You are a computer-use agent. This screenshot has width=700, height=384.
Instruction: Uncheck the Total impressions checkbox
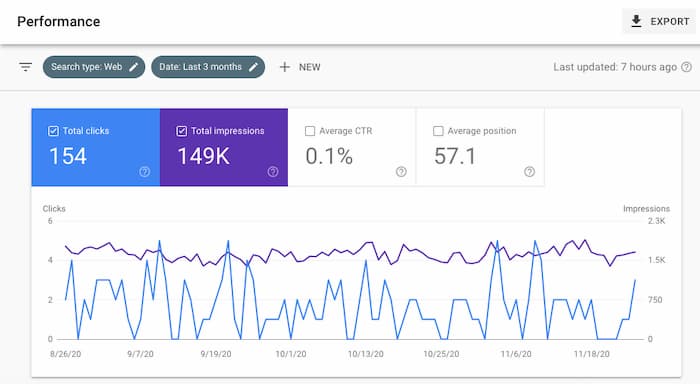tap(181, 131)
